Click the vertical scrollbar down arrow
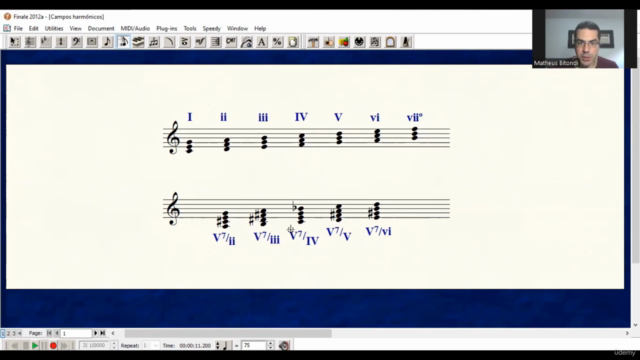This screenshot has height=360, width=640. coord(635,325)
